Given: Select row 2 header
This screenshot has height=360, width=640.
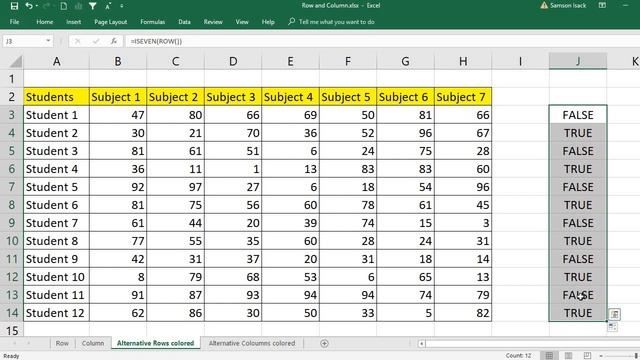Looking at the screenshot, I should point(11,97).
